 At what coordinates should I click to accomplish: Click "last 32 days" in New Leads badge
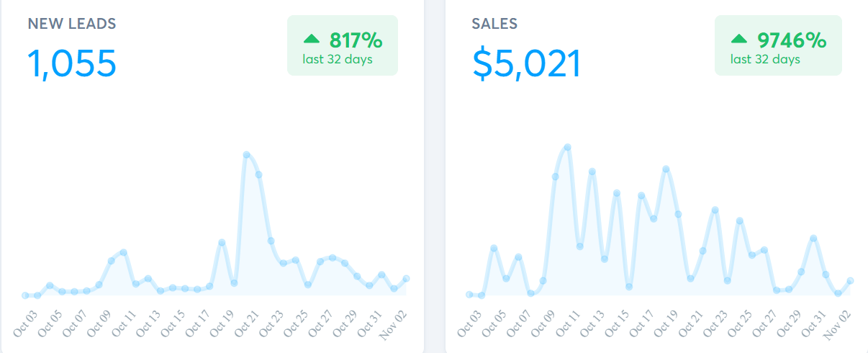pyautogui.click(x=338, y=59)
